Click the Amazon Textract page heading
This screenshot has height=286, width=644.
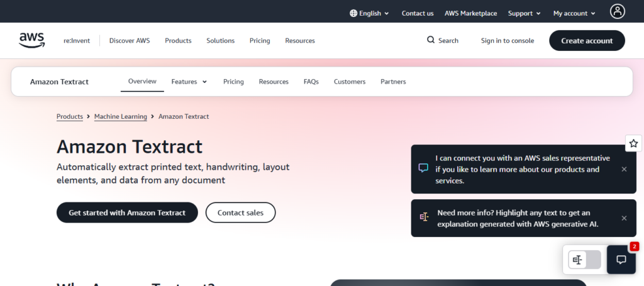point(130,146)
